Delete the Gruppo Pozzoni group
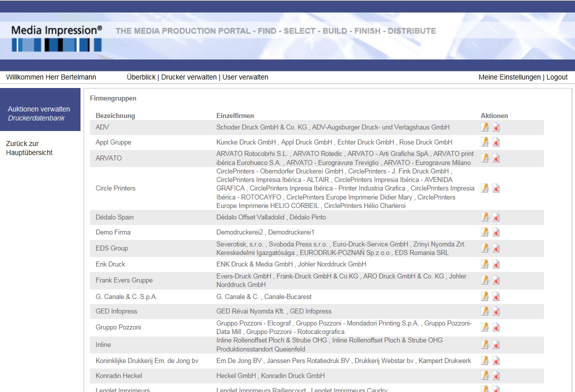 [496, 327]
